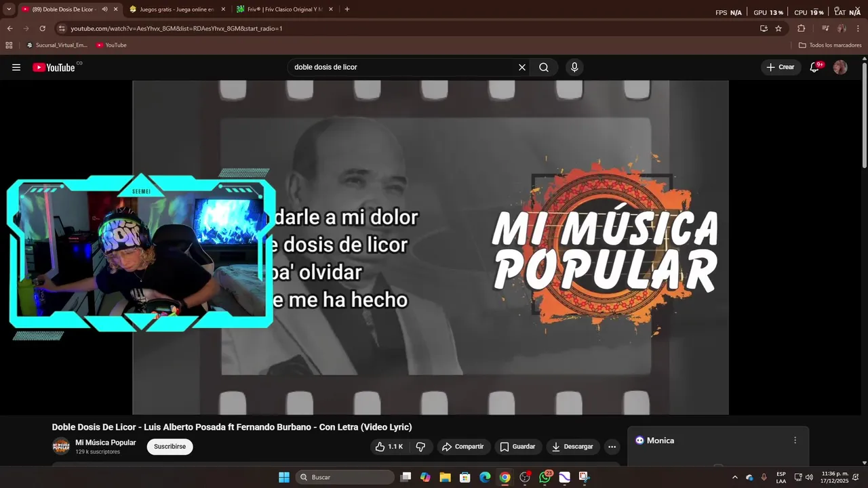The image size is (868, 488).
Task: Switch input language ESP LAA
Action: pos(781,477)
